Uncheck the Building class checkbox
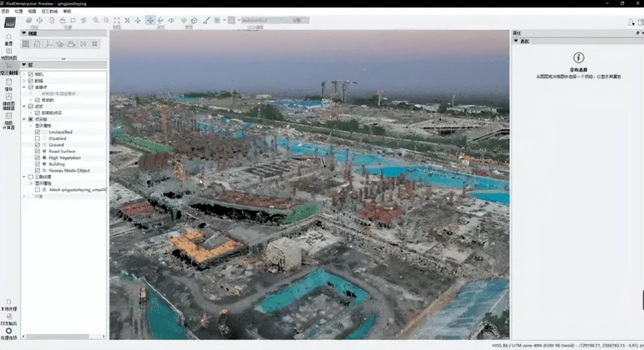644x350 pixels. click(x=38, y=164)
